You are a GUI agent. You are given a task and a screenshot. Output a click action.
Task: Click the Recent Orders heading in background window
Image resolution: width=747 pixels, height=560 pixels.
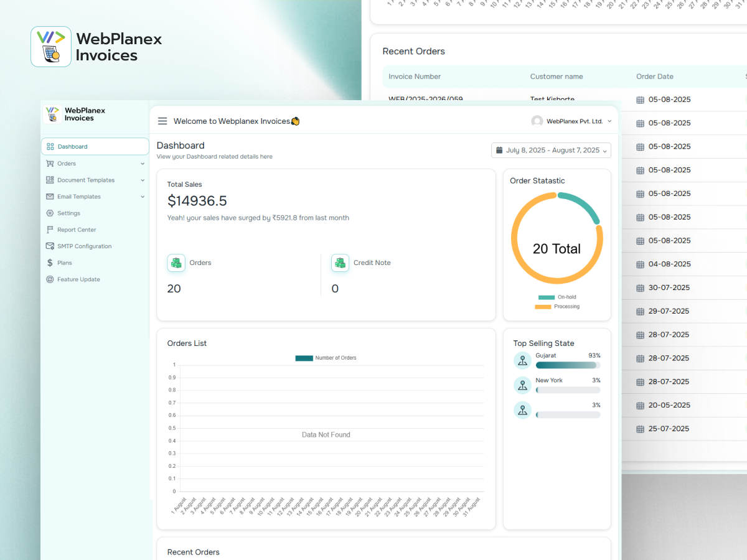[x=414, y=51]
